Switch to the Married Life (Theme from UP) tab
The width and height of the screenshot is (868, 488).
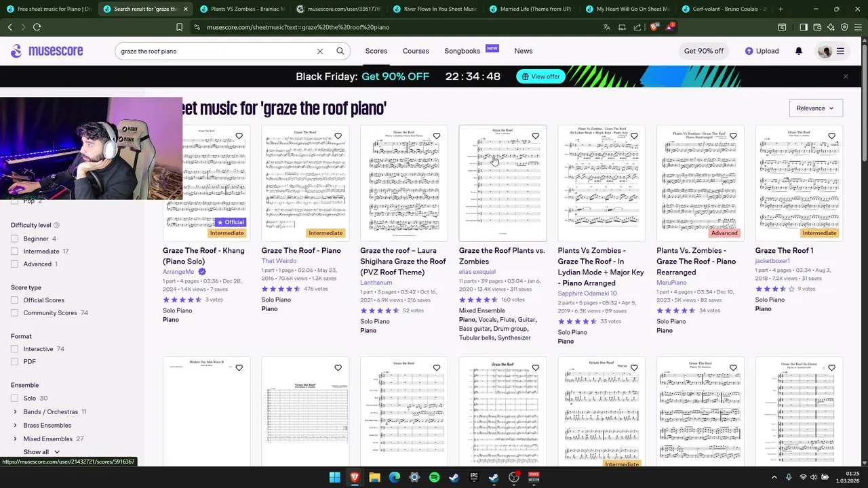pyautogui.click(x=530, y=9)
